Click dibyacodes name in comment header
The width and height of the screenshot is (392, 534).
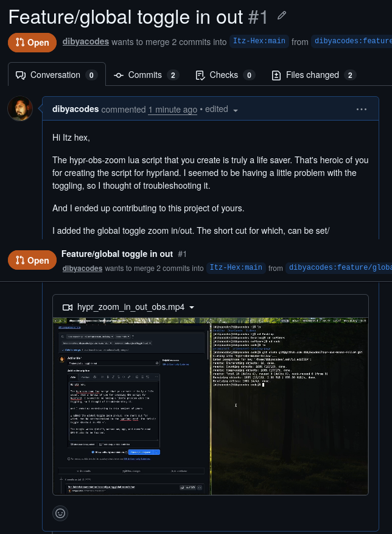75,109
